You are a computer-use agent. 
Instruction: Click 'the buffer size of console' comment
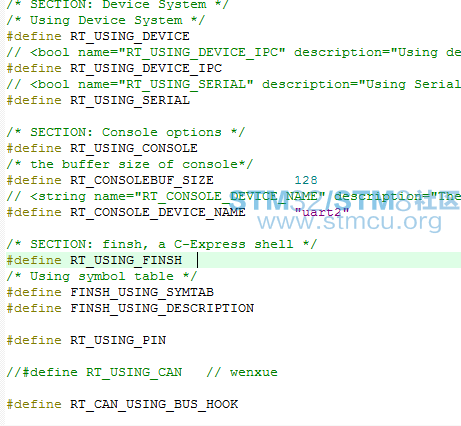coord(130,164)
